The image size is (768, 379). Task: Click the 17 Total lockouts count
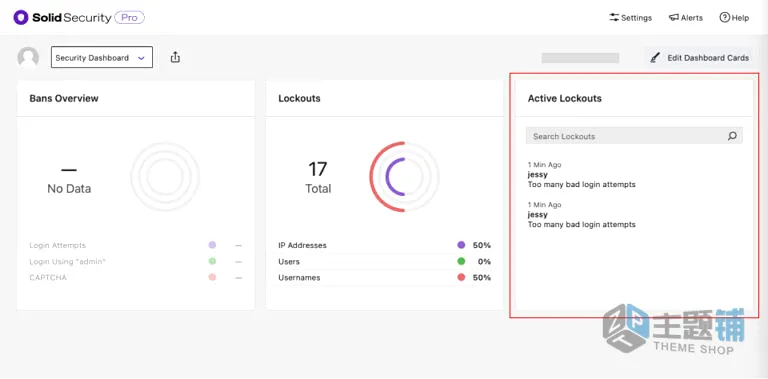tap(318, 178)
